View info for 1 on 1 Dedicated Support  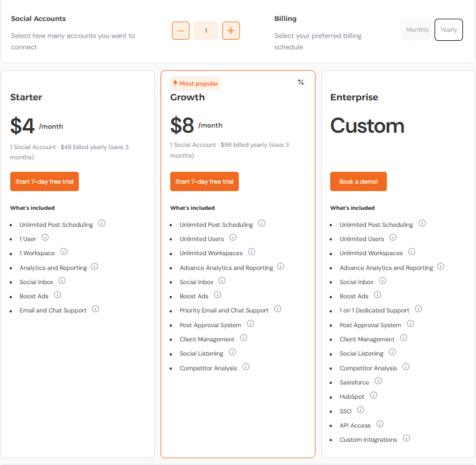418,309
